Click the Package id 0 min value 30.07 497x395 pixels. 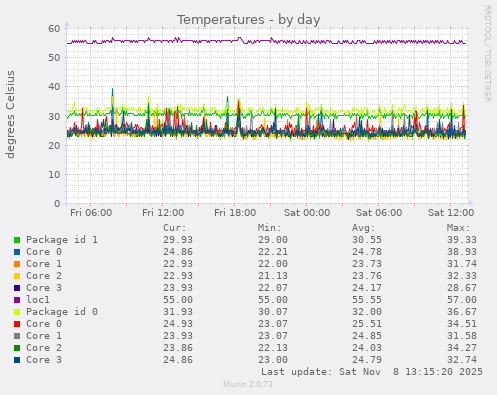click(273, 312)
